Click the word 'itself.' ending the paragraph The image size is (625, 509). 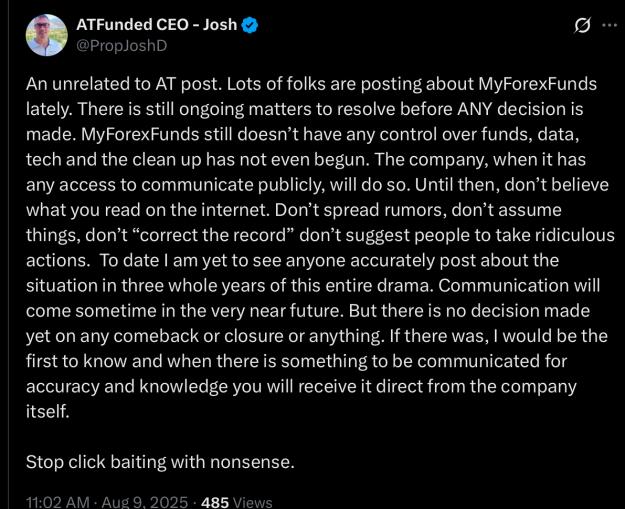48,411
